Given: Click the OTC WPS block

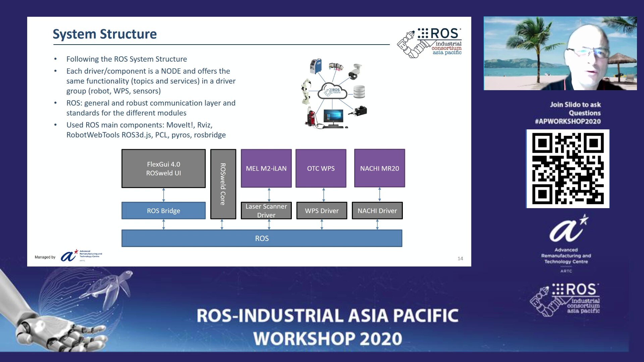Looking at the screenshot, I should (x=321, y=168).
